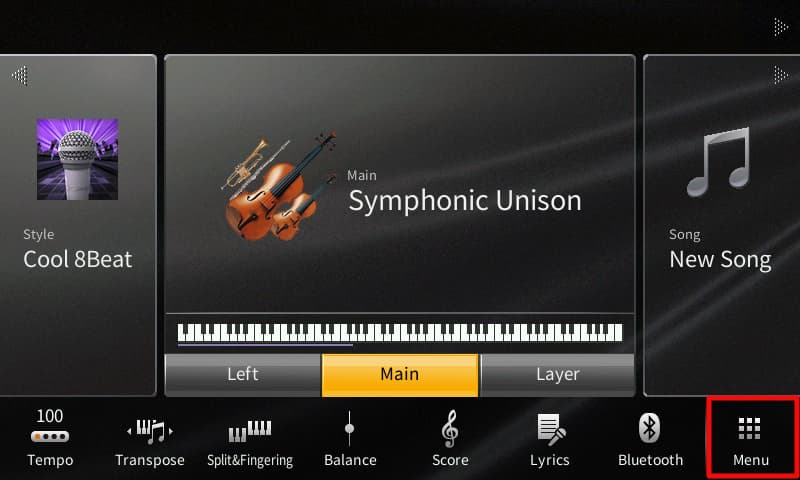Click the microphone style thumbnail
This screenshot has height=480, width=800.
click(78, 159)
